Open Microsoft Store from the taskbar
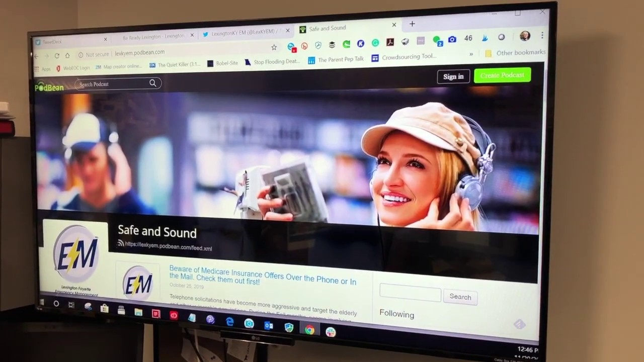 [x=104, y=308]
